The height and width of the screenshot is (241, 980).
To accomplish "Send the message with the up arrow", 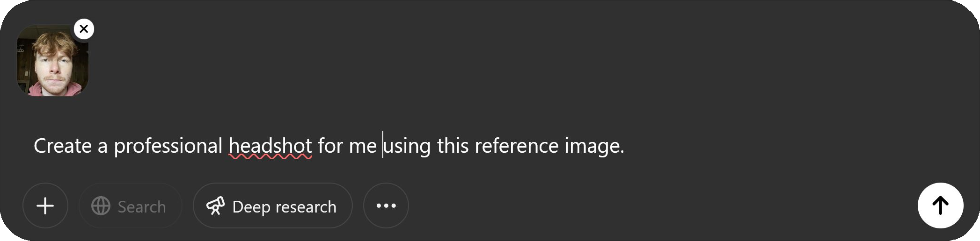I will [x=940, y=206].
